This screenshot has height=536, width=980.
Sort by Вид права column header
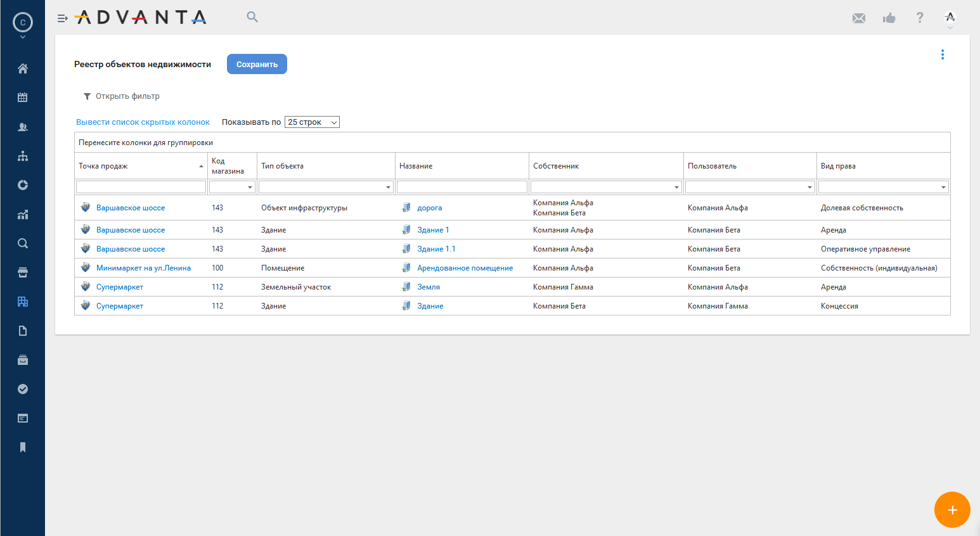884,166
